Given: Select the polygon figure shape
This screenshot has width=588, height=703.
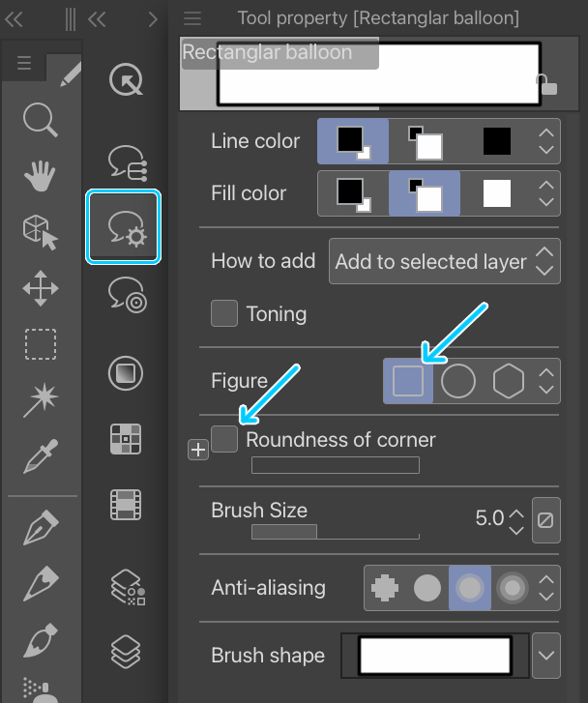Looking at the screenshot, I should [x=508, y=381].
